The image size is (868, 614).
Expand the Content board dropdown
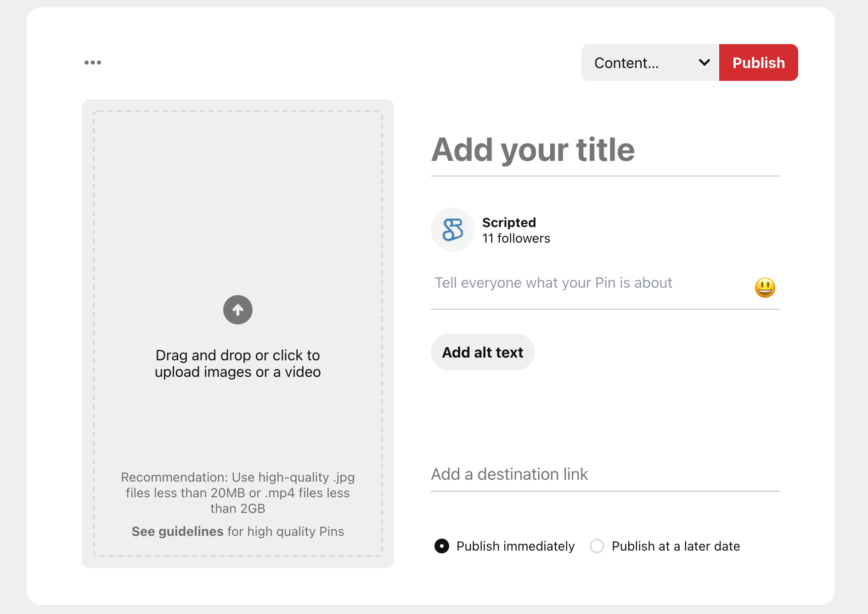pyautogui.click(x=650, y=63)
